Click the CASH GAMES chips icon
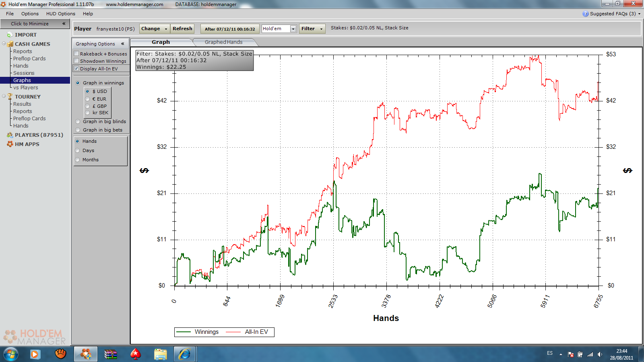This screenshot has width=644, height=362. tap(10, 44)
